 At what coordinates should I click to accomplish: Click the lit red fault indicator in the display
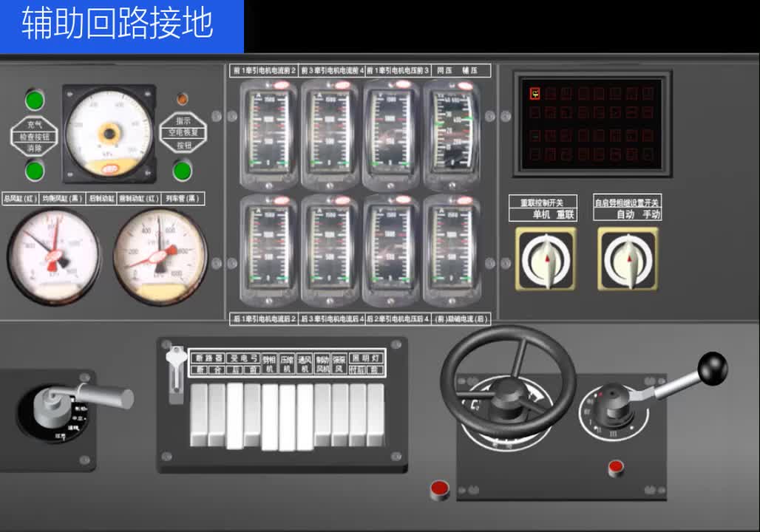point(535,94)
